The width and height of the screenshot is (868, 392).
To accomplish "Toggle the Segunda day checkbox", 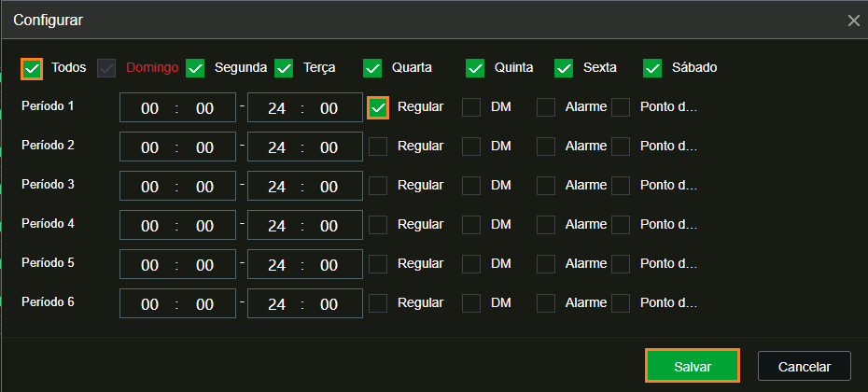I will 195,69.
